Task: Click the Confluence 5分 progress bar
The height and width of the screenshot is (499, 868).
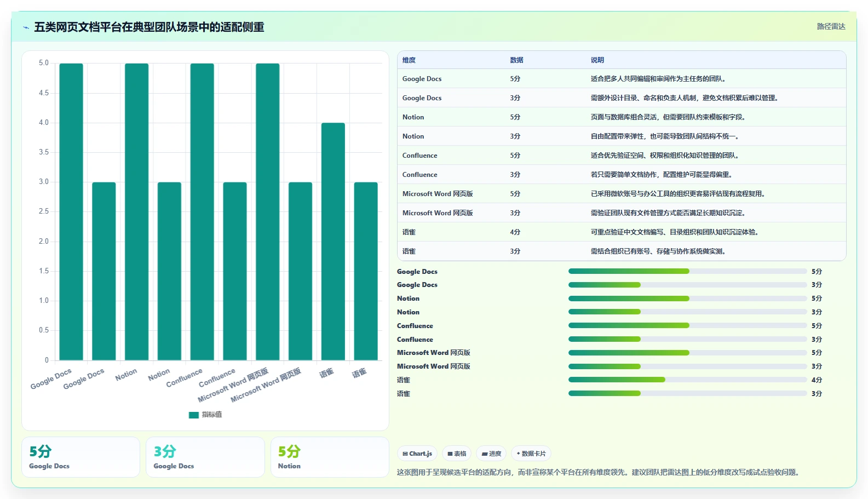Action: tap(688, 325)
